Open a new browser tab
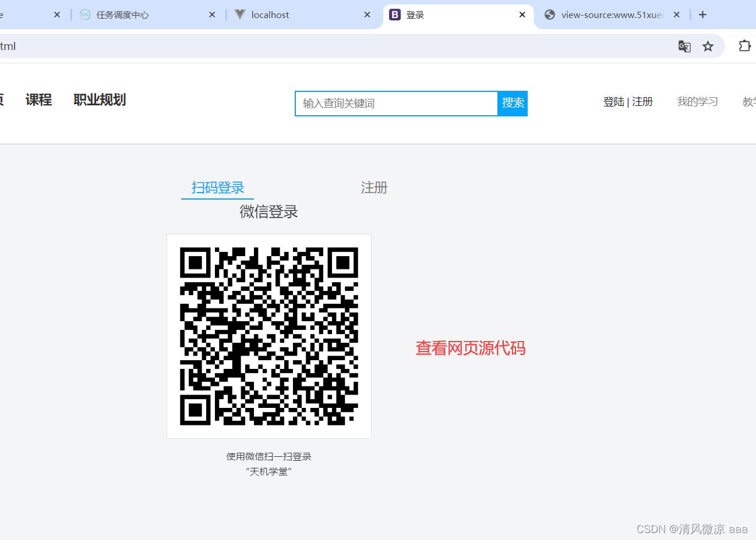756x540 pixels. click(703, 15)
